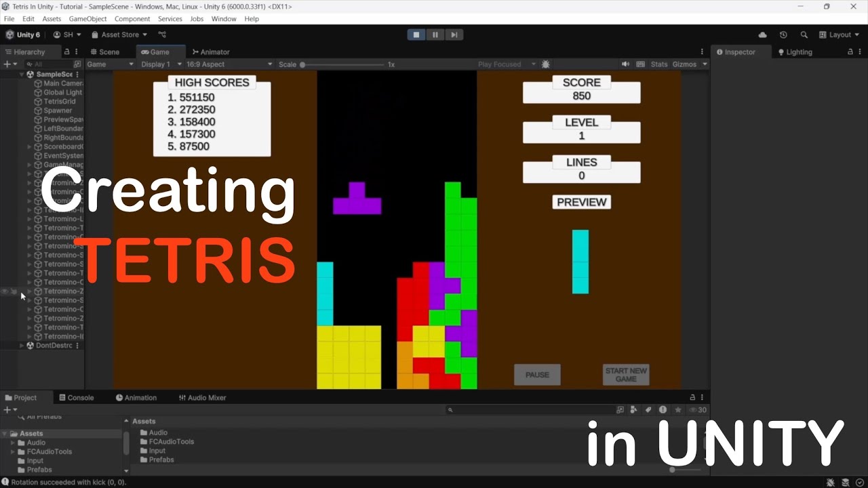
Task: Select the Main Camera object
Action: [59, 83]
